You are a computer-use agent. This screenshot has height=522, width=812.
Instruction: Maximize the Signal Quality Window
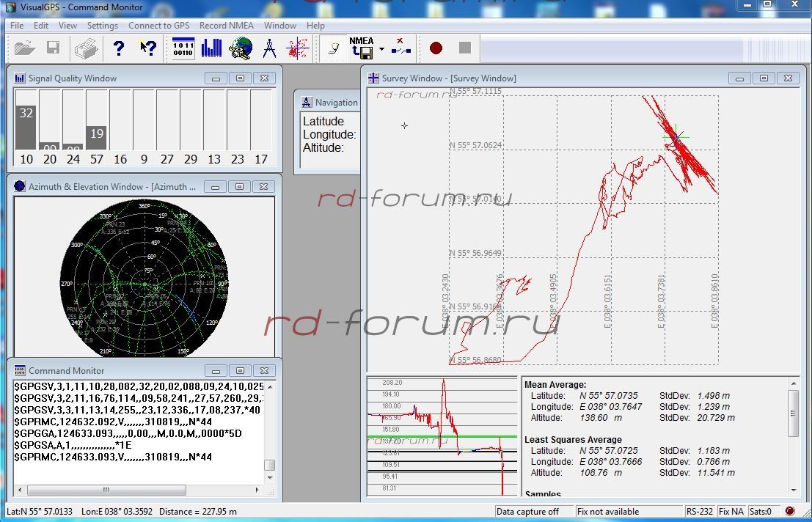point(239,78)
